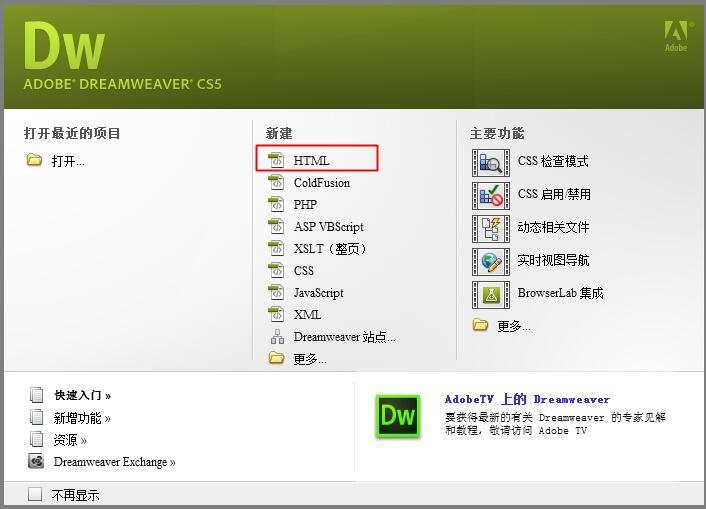This screenshot has width=706, height=509.
Task: Open the 动态相关文件 feature icon
Action: [x=491, y=228]
